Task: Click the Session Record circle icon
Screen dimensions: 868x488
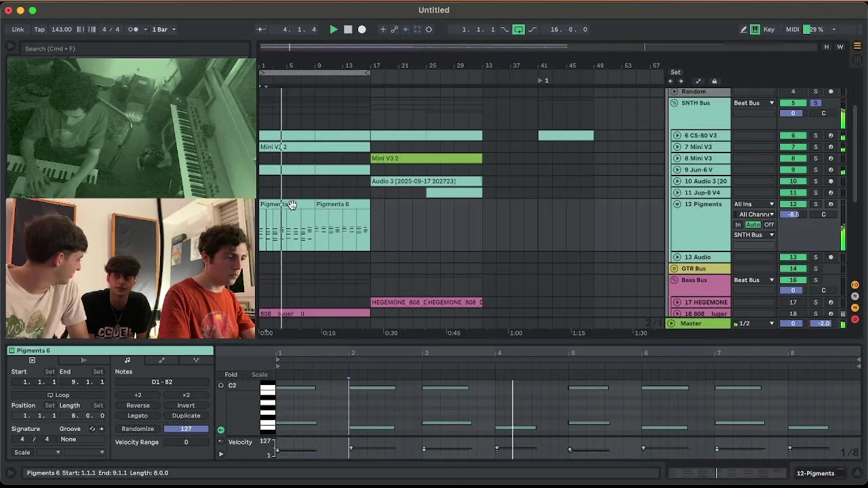Action: click(429, 29)
